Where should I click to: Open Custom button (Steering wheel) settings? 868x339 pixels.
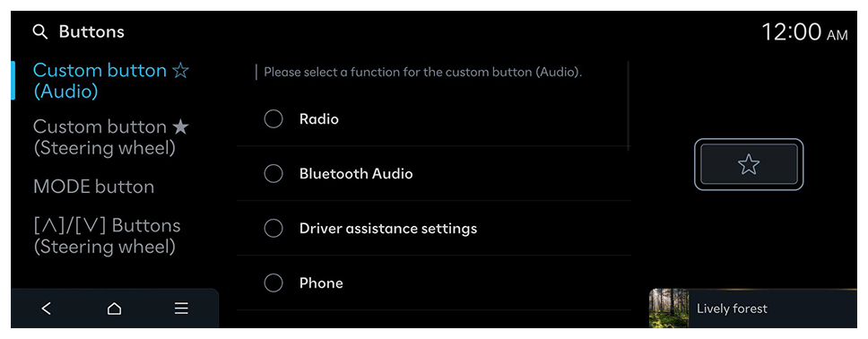click(110, 137)
